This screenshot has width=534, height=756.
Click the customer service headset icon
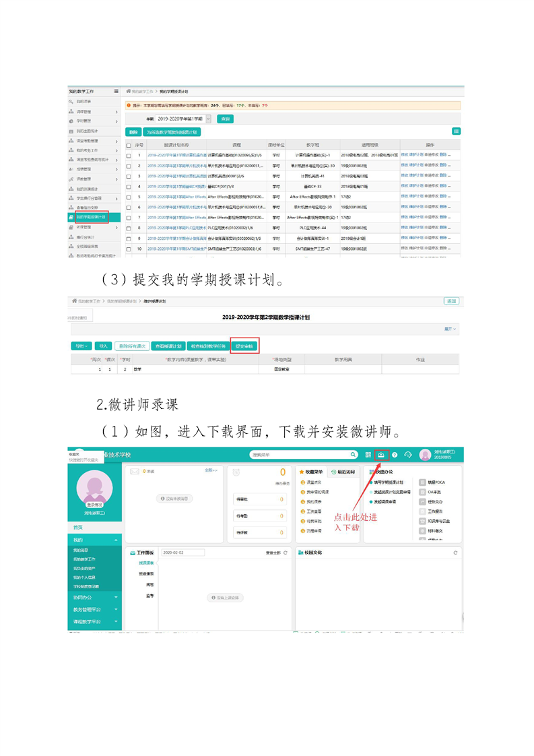(407, 455)
